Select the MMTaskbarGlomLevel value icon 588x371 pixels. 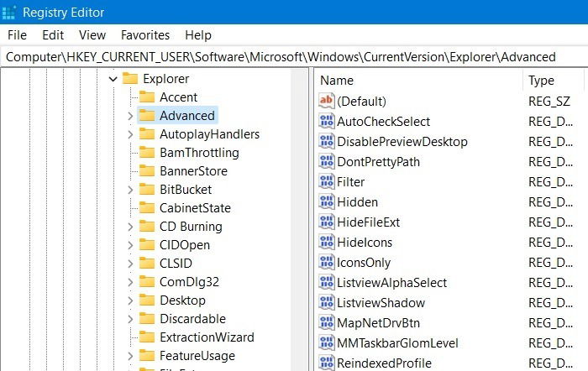tap(326, 342)
